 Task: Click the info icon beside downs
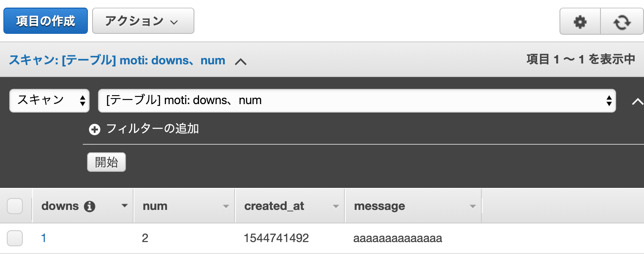90,207
